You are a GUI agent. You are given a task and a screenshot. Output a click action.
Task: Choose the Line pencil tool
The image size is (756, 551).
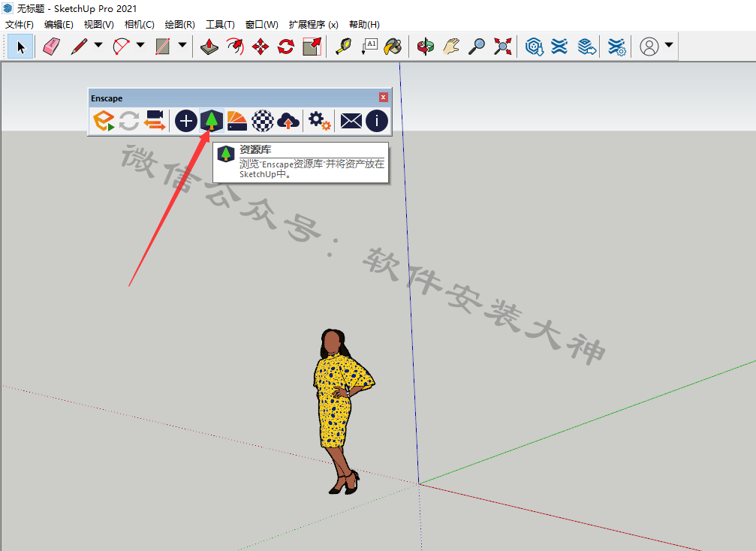coord(79,47)
